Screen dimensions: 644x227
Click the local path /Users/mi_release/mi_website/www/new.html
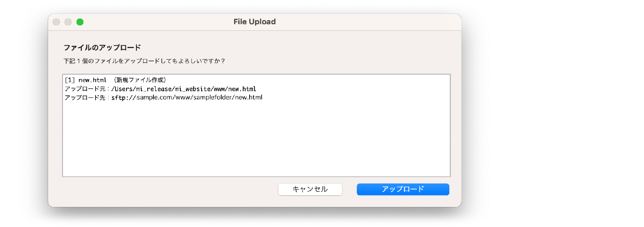click(x=184, y=89)
